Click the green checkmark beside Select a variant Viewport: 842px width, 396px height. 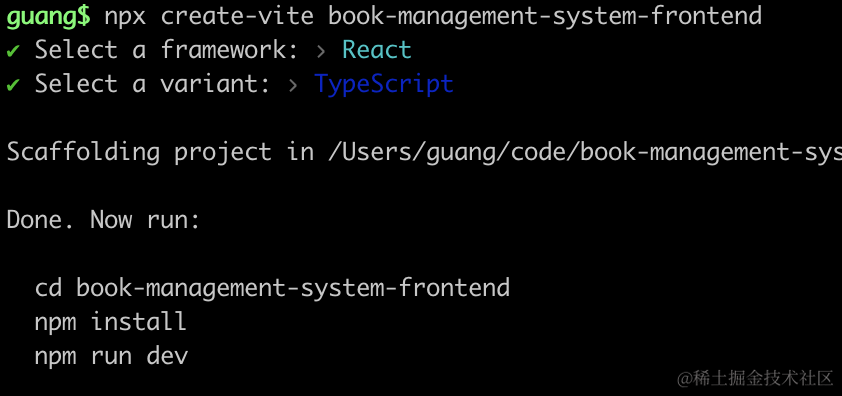[13, 85]
